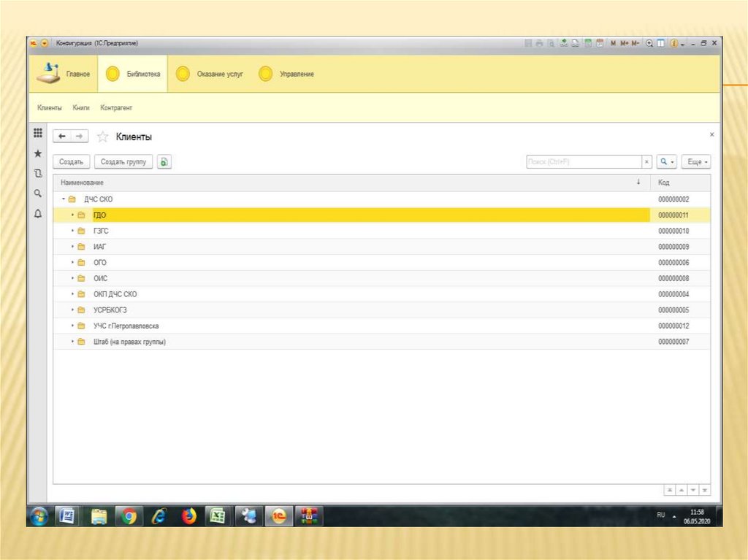Click the Создать группу button
Viewport: 748px width, 560px height.
pos(123,161)
